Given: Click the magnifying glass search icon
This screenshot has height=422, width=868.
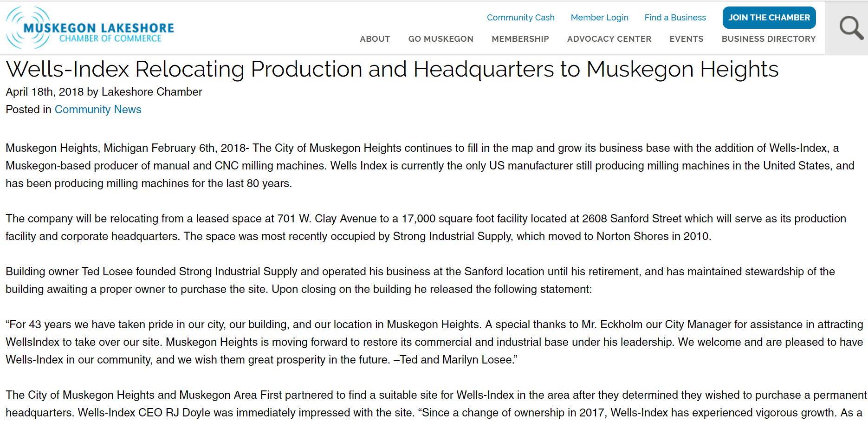Looking at the screenshot, I should (851, 28).
